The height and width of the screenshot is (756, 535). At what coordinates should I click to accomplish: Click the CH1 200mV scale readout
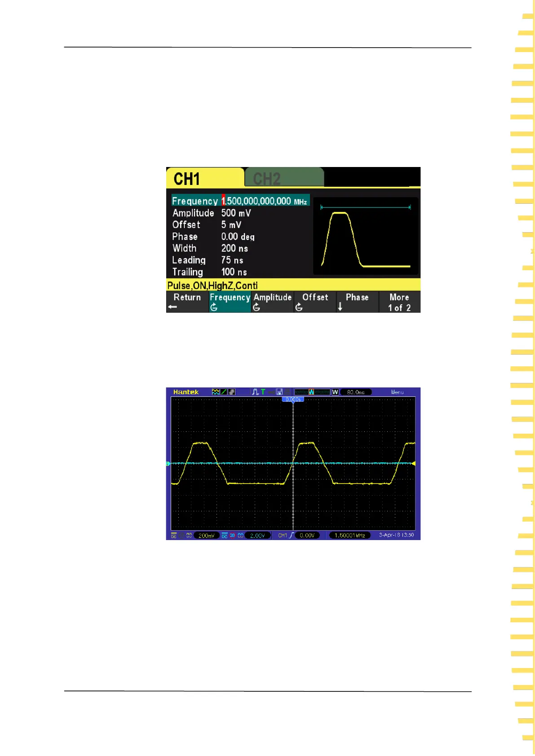click(207, 535)
